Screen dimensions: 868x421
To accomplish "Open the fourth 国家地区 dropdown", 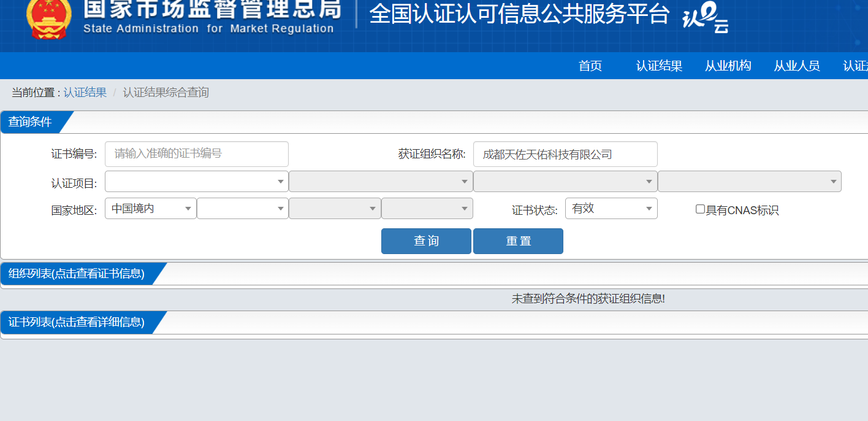I will pyautogui.click(x=427, y=209).
